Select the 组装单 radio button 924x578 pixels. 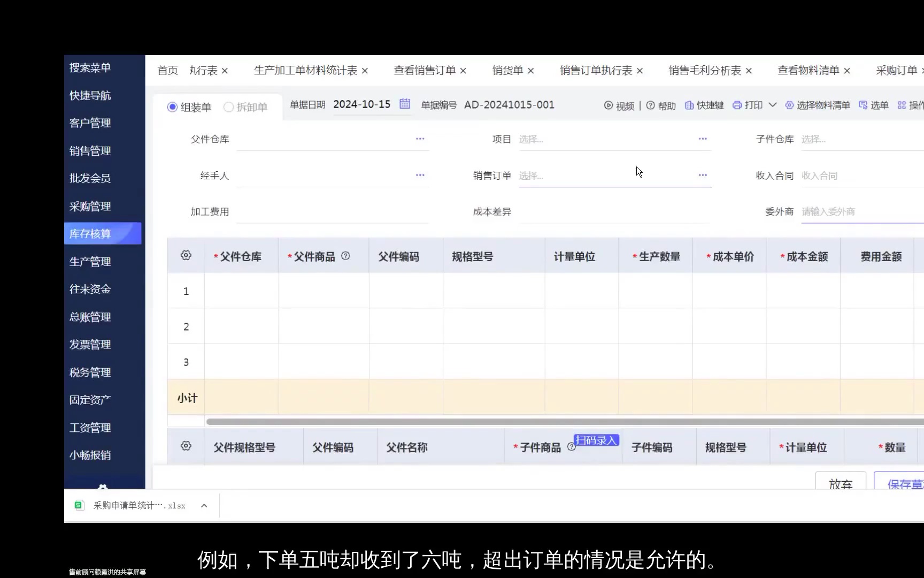tap(172, 107)
